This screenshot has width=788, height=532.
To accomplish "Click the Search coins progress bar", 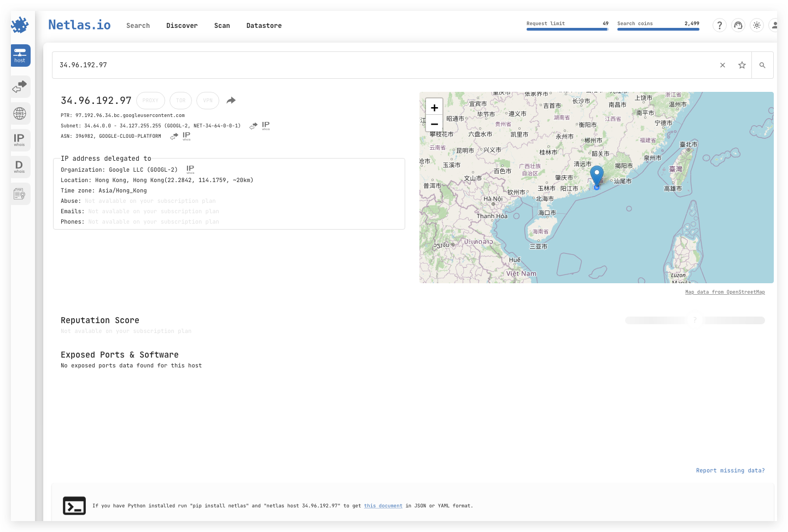I will pos(658,29).
